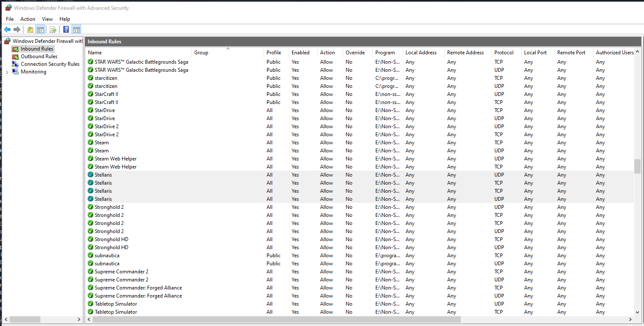Select Connection Security Rules in the tree
This screenshot has height=326, width=644.
click(x=50, y=64)
